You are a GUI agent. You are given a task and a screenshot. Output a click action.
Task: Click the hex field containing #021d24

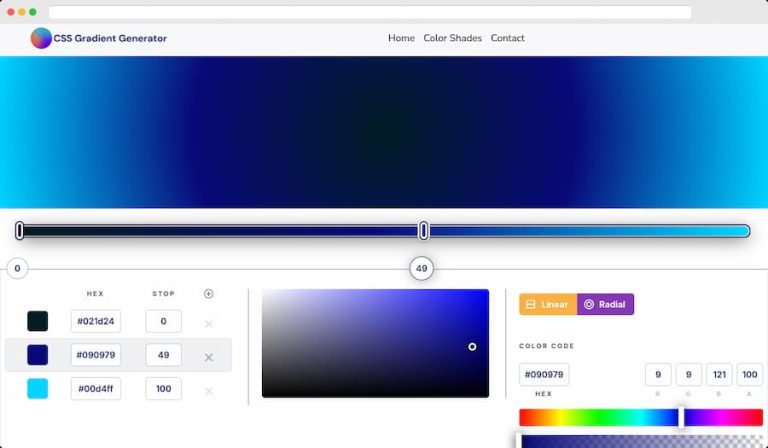pos(96,321)
